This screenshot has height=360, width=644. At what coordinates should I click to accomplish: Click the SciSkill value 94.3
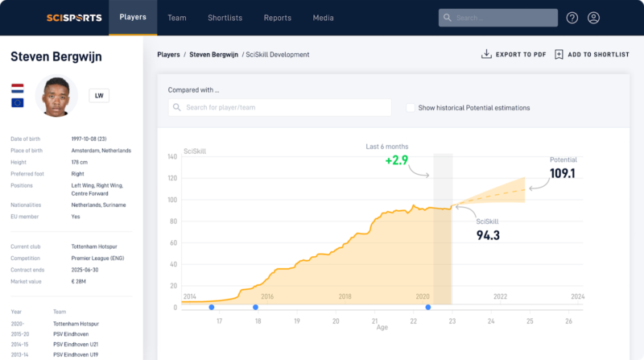tap(488, 235)
